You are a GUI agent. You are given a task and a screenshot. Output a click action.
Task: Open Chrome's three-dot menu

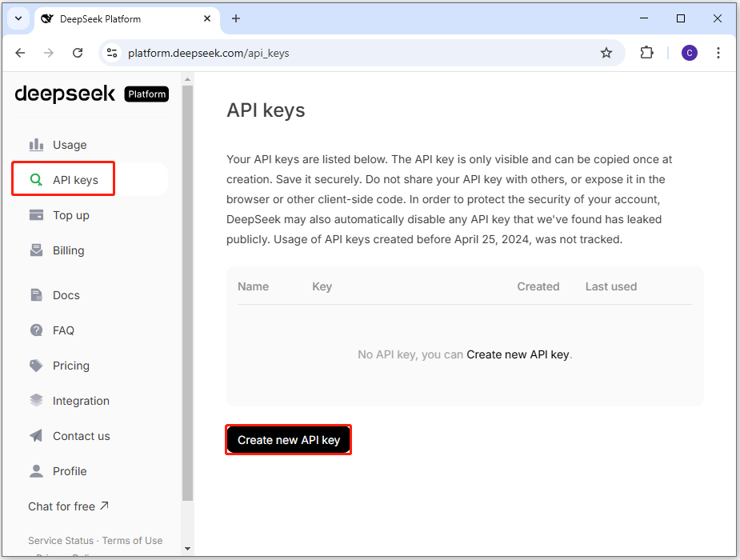pyautogui.click(x=718, y=53)
